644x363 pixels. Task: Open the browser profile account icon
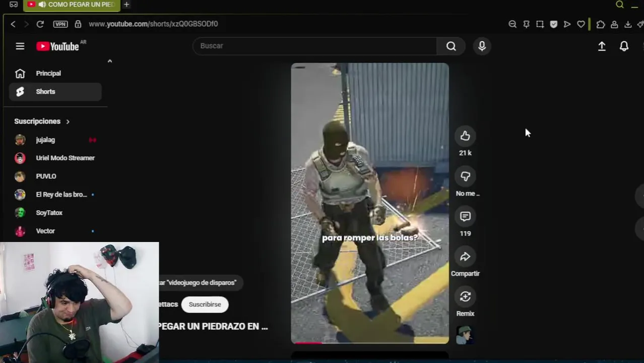pyautogui.click(x=614, y=24)
